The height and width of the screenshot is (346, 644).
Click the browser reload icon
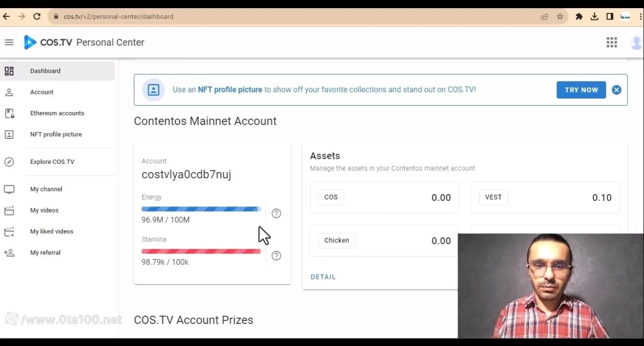click(37, 16)
